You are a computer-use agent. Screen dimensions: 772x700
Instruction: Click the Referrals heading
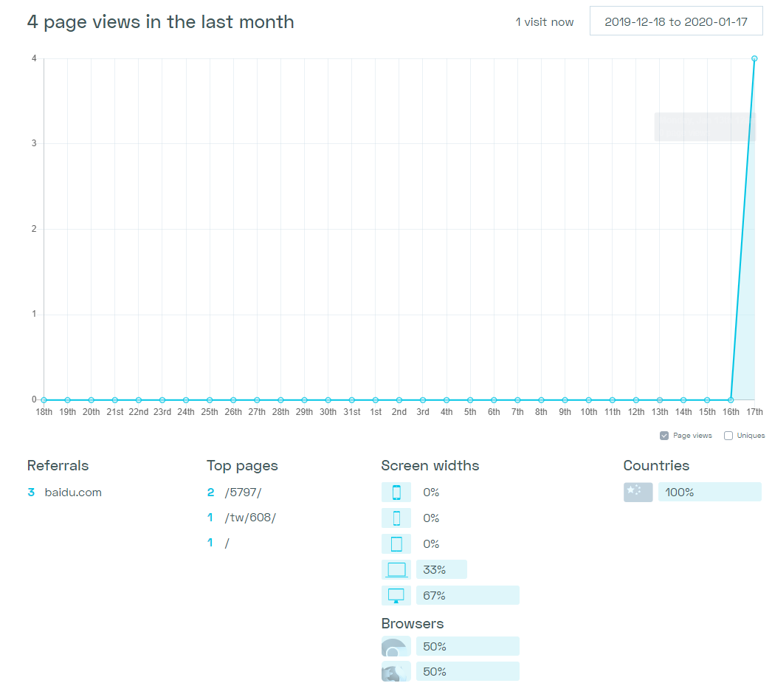tap(58, 465)
